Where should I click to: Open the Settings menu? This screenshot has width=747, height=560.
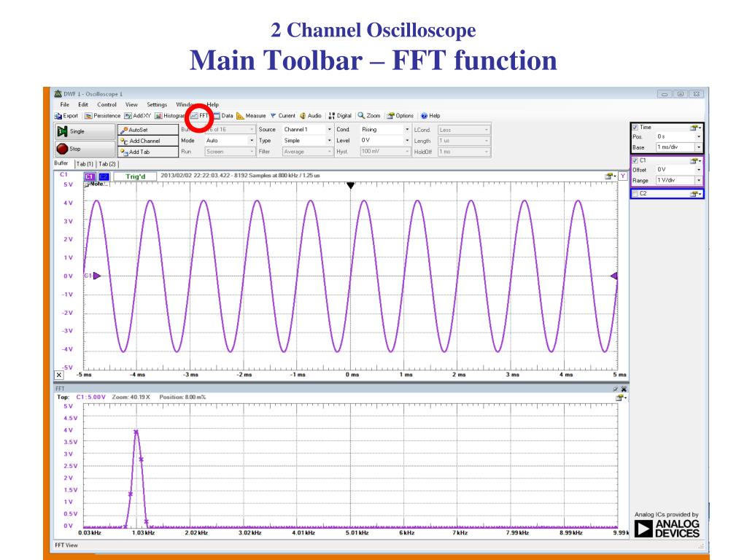(x=157, y=104)
